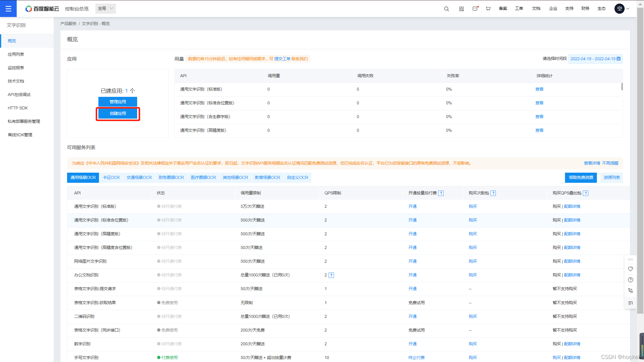Expand the account dropdown arrow

[x=628, y=9]
